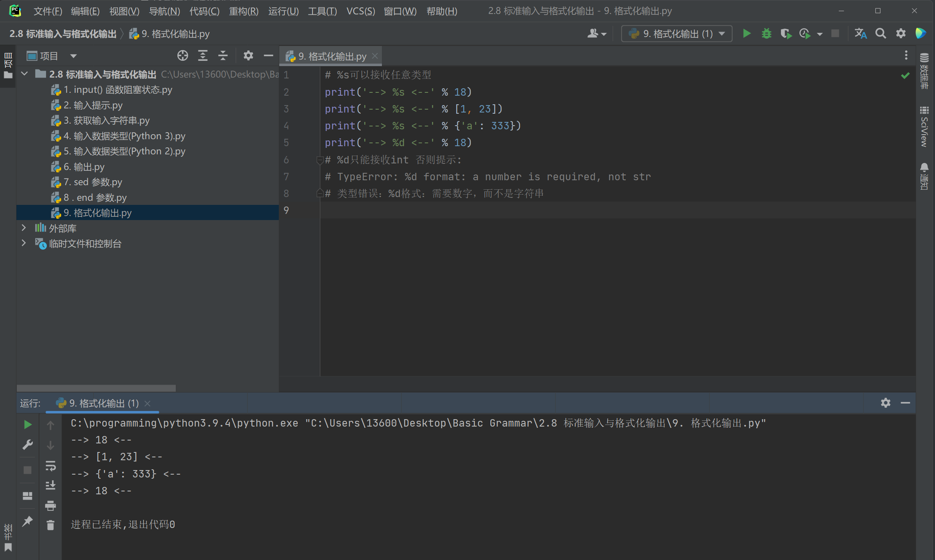This screenshot has width=935, height=560.
Task: Run with coverage shield icon
Action: 786,34
